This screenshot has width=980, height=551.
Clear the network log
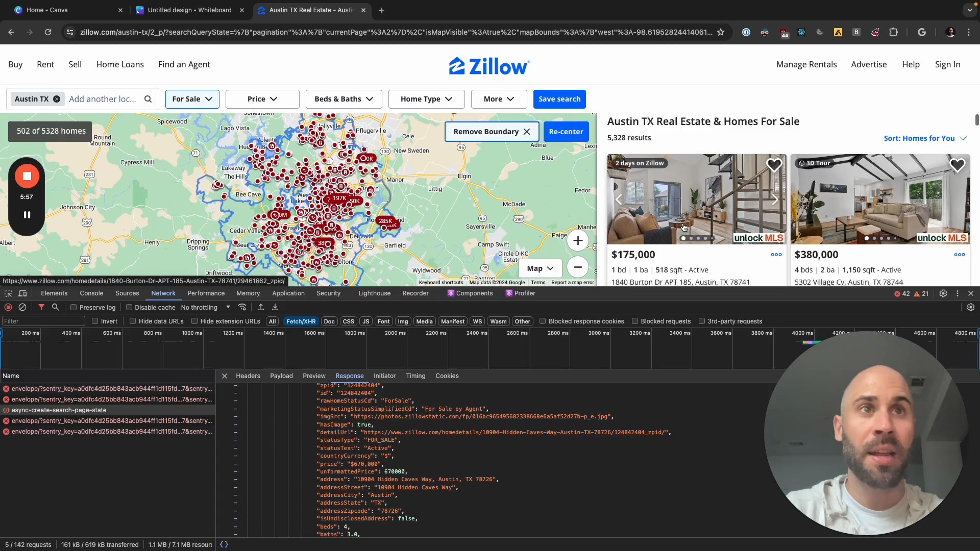[x=22, y=307]
